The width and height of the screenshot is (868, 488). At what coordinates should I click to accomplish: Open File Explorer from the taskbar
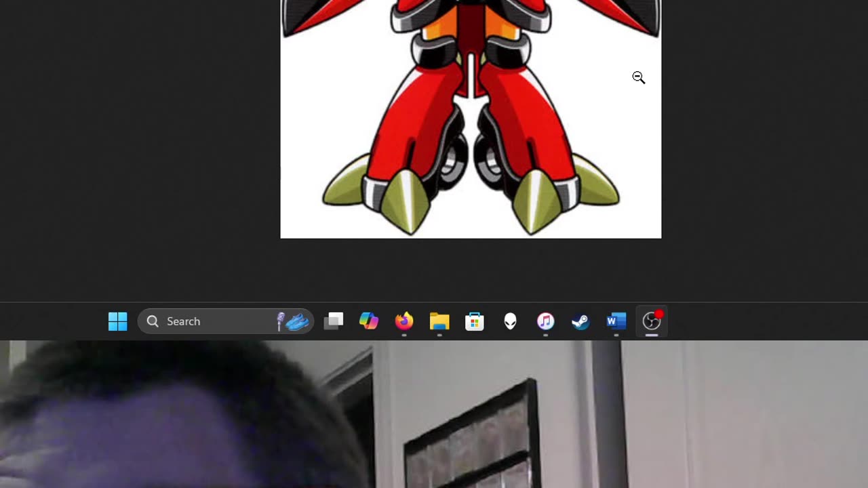point(439,321)
